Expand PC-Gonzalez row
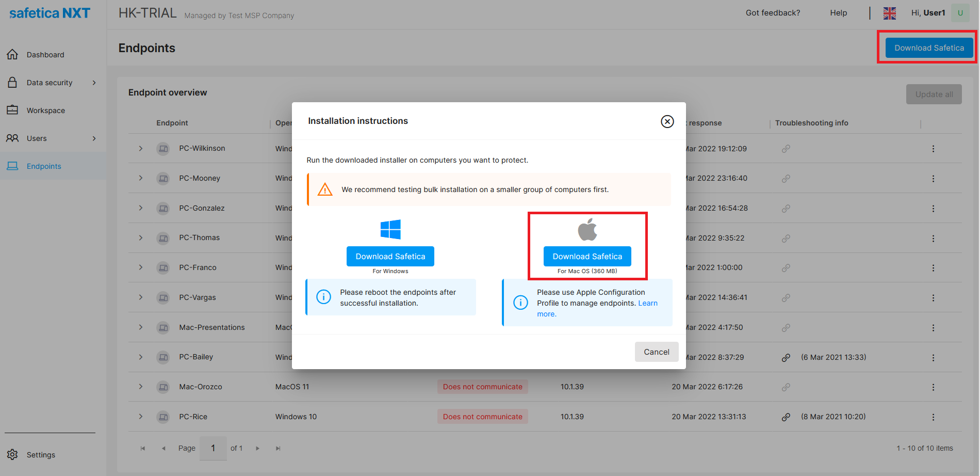Screen dimensions: 980x476 tap(140, 208)
